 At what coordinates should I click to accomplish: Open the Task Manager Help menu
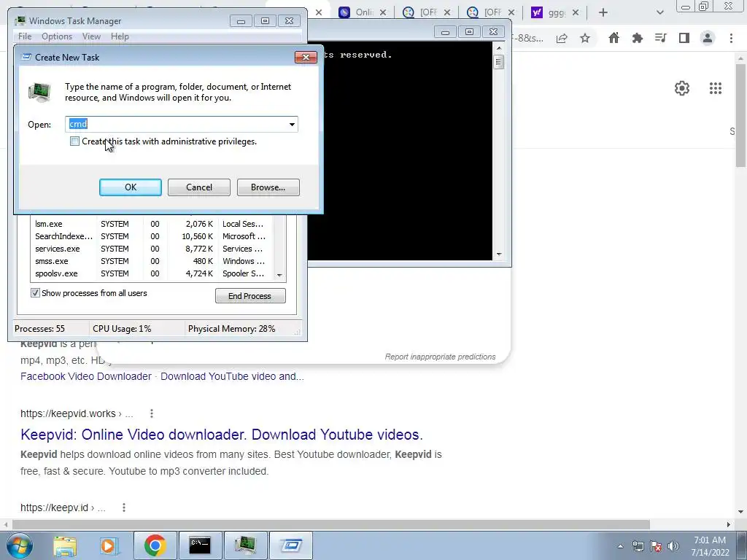click(120, 36)
